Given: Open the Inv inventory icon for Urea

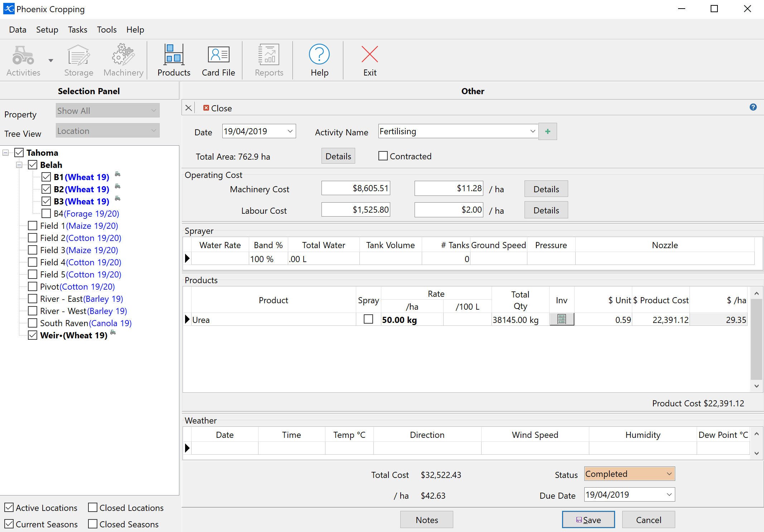Looking at the screenshot, I should [x=562, y=319].
